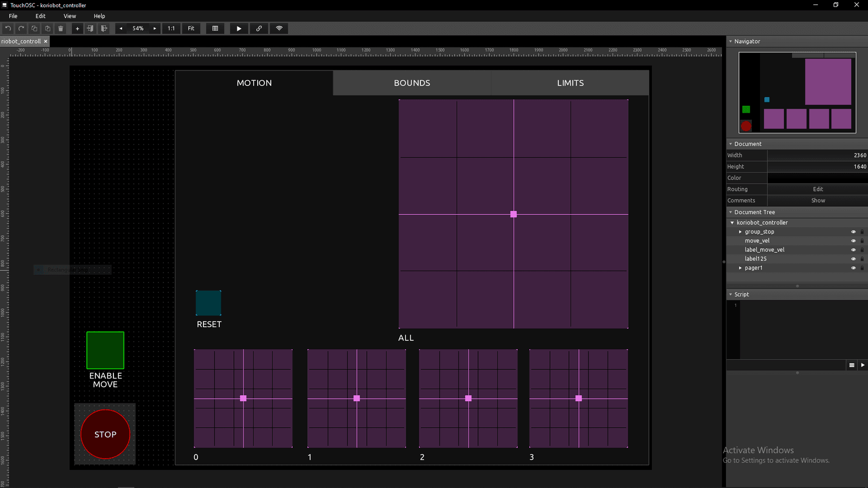Image resolution: width=868 pixels, height=488 pixels.
Task: Start the editor play preview button
Action: click(239, 28)
